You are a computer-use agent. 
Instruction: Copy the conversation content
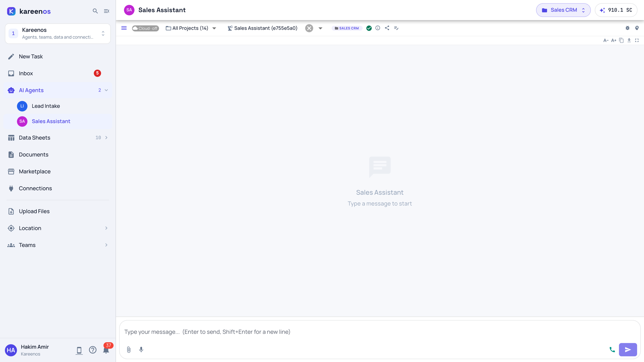[621, 40]
